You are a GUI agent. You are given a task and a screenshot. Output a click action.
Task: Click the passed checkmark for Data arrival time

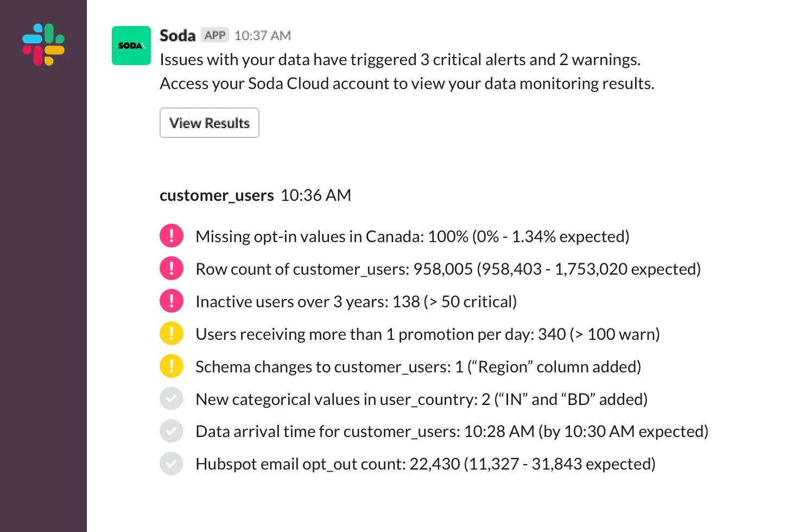pos(172,432)
